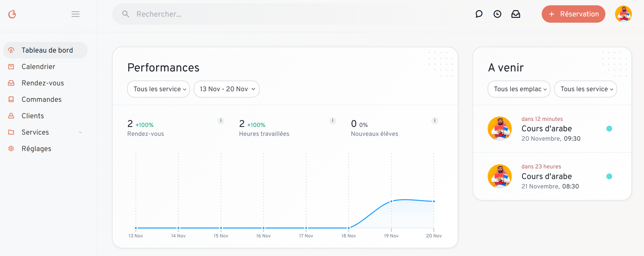Open the Cours d'arabe on 20 Novembre 09:30

(547, 129)
